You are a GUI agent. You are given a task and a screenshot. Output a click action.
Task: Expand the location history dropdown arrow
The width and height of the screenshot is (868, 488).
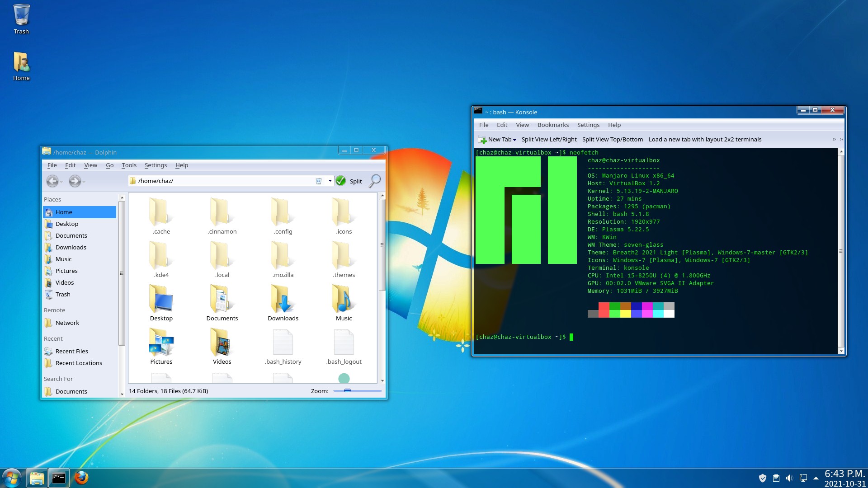[x=330, y=181]
